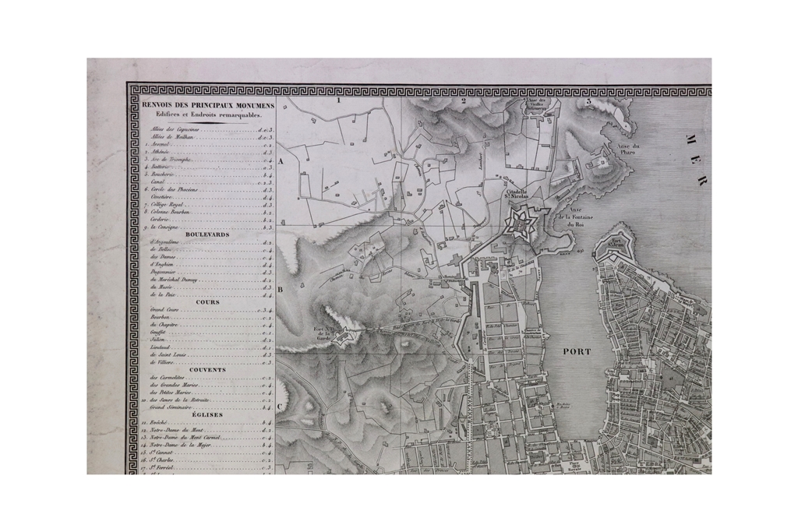798x532 pixels.
Task: Pick the "Collège Royal" legend entry
Action: [x=208, y=204]
